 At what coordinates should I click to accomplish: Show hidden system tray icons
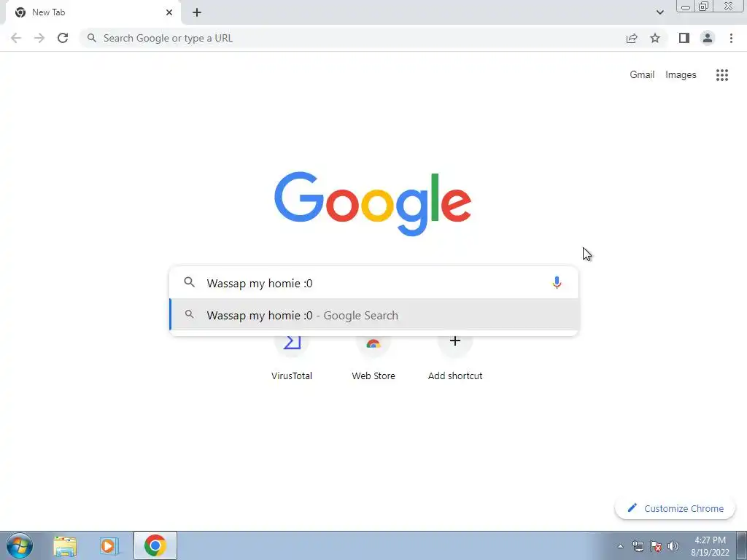point(620,546)
